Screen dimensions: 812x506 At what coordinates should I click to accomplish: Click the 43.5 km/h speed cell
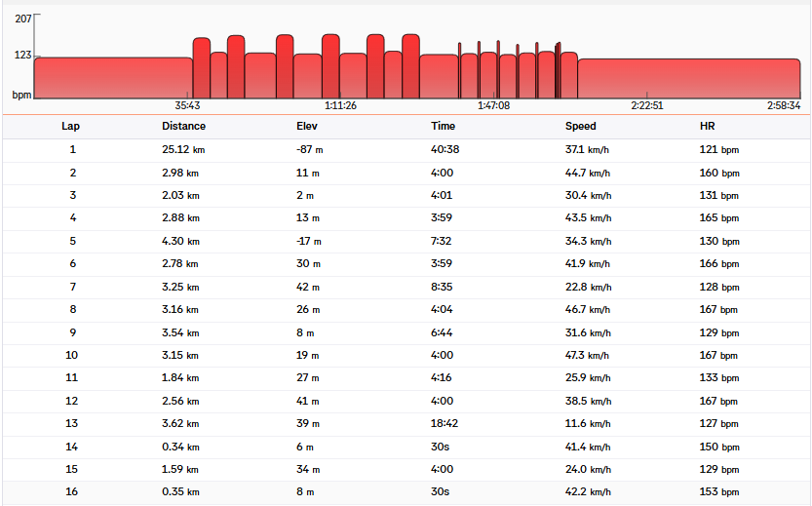pos(588,218)
